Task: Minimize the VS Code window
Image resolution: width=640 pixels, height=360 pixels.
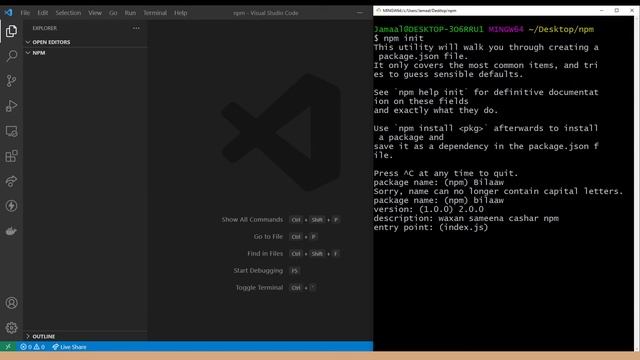Action: point(360,13)
